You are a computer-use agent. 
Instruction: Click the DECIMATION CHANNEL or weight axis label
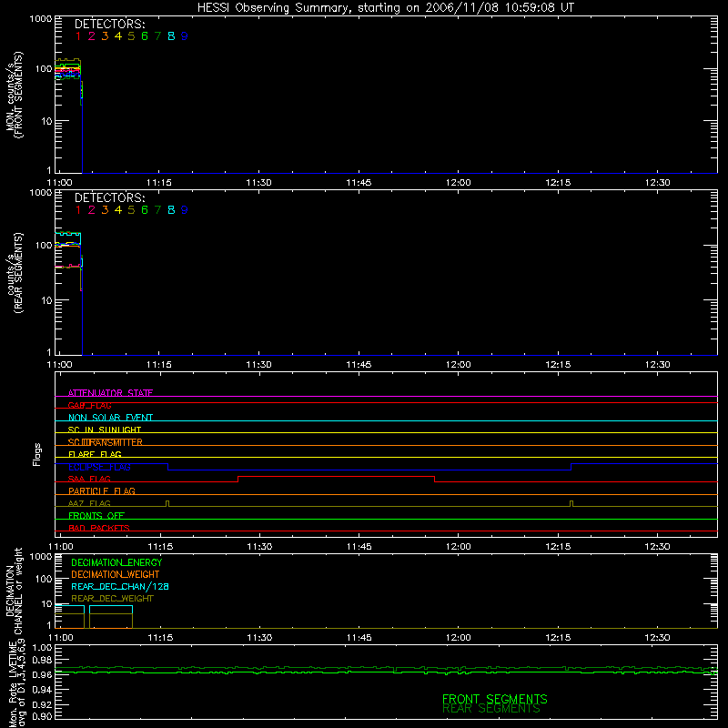pos(14,591)
